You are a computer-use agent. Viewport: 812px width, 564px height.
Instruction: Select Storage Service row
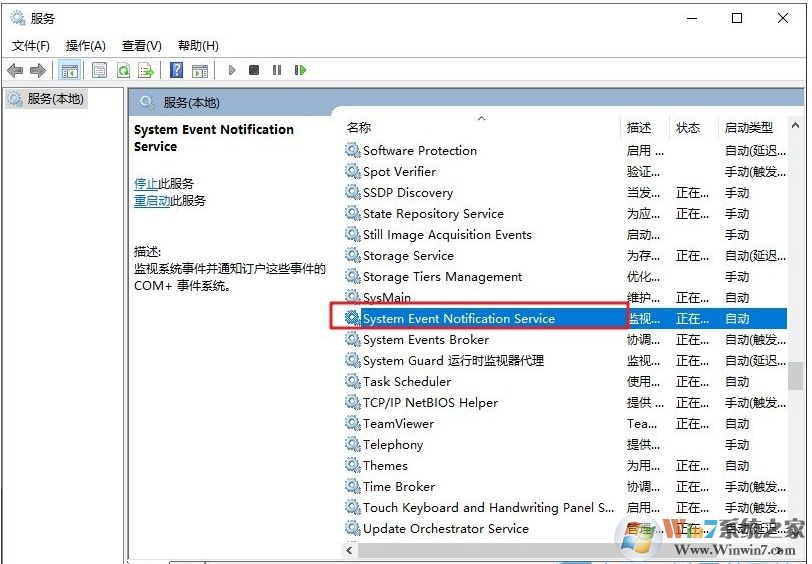(566, 255)
